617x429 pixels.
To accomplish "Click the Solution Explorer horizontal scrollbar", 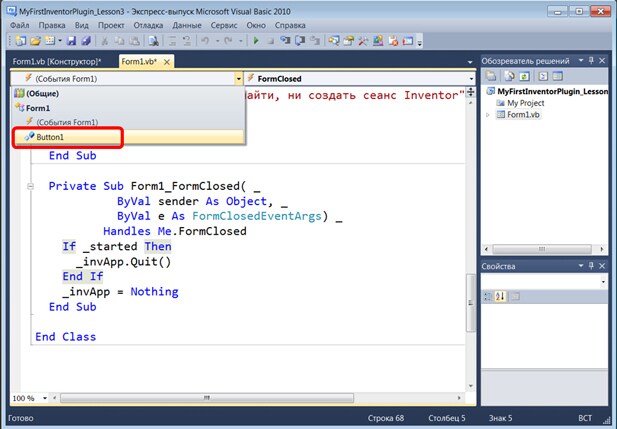I will point(543,248).
